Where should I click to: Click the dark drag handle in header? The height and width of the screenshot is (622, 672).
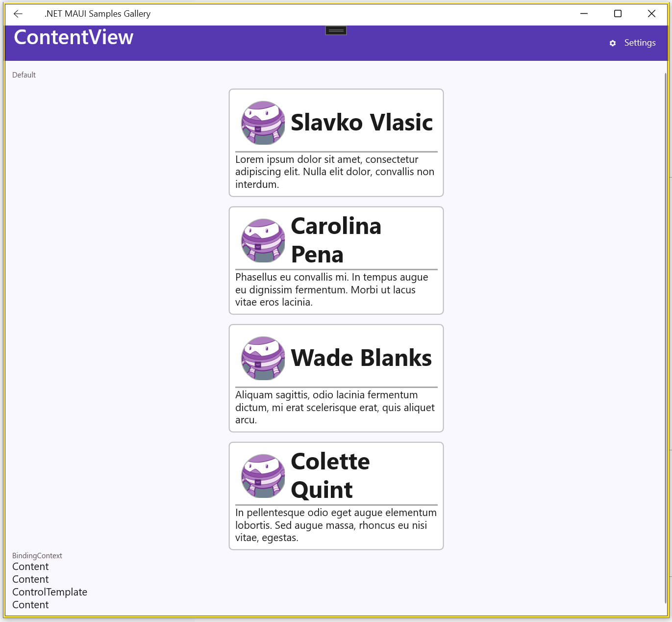pyautogui.click(x=336, y=30)
